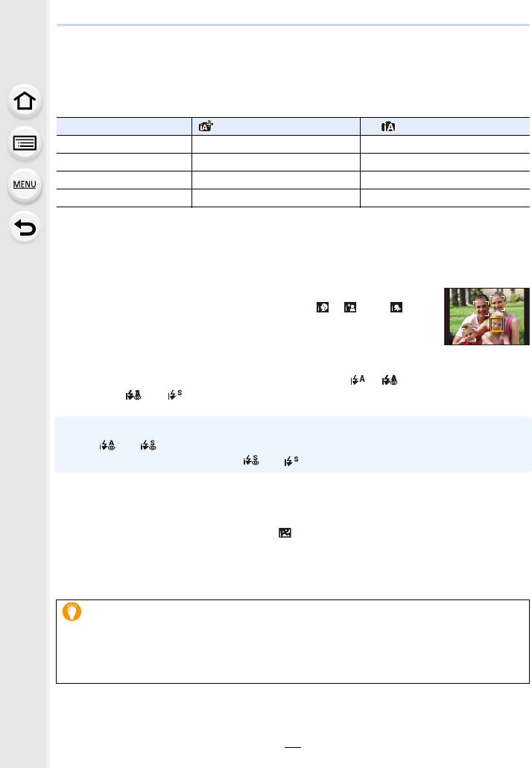Select the Intelligent Auto Plus column icon
This screenshot has height=768, width=532.
[206, 126]
